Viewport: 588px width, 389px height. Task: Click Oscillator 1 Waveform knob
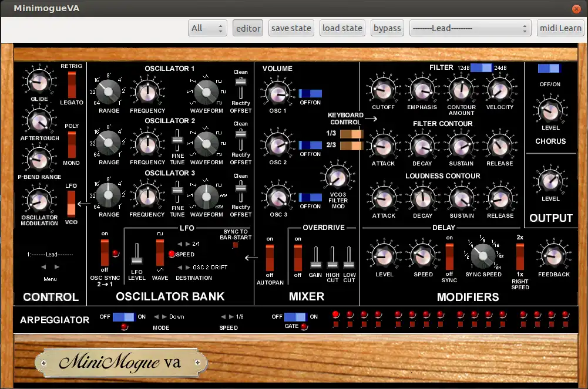click(x=206, y=92)
